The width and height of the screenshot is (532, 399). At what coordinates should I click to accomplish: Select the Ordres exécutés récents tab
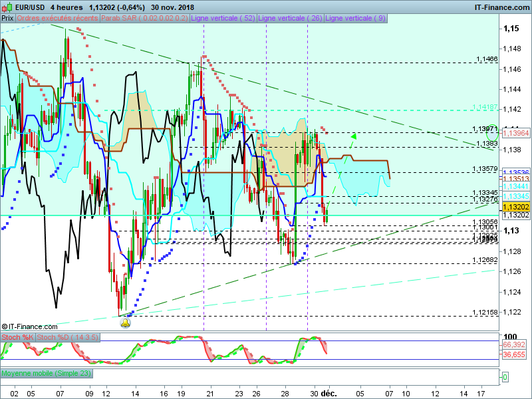click(57, 19)
